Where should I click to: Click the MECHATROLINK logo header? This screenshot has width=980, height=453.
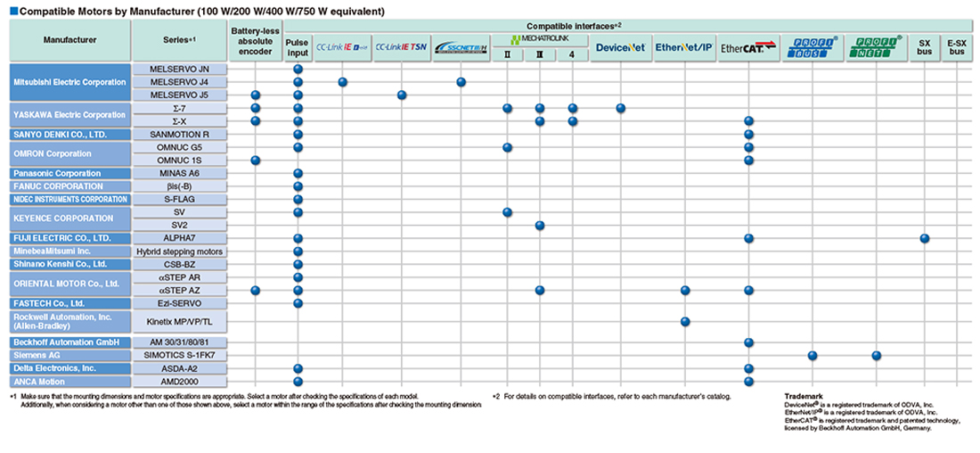click(x=540, y=40)
